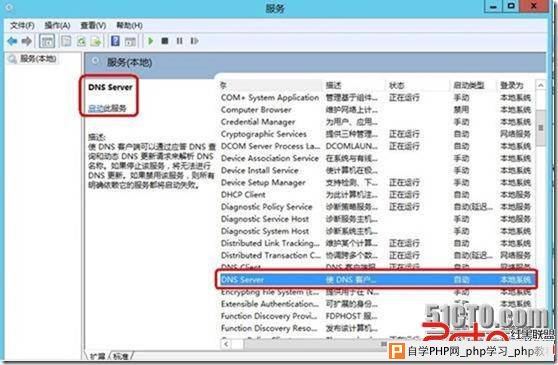Open the Help toolbar icon
The image size is (558, 365).
tap(115, 41)
